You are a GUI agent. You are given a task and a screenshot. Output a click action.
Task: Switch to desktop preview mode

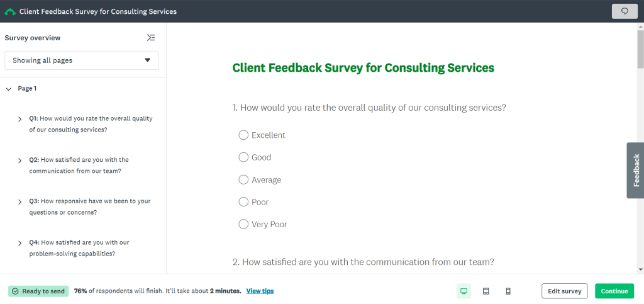[464, 291]
